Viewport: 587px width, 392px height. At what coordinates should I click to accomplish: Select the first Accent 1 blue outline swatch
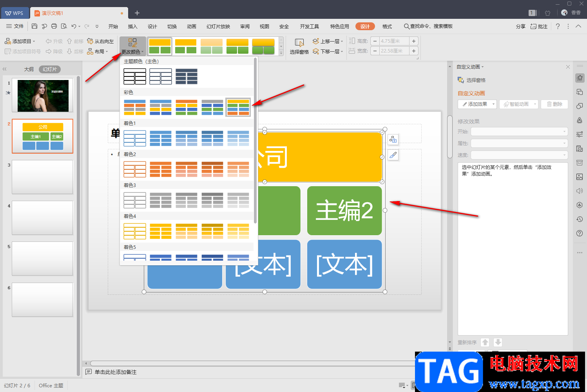click(x=135, y=138)
